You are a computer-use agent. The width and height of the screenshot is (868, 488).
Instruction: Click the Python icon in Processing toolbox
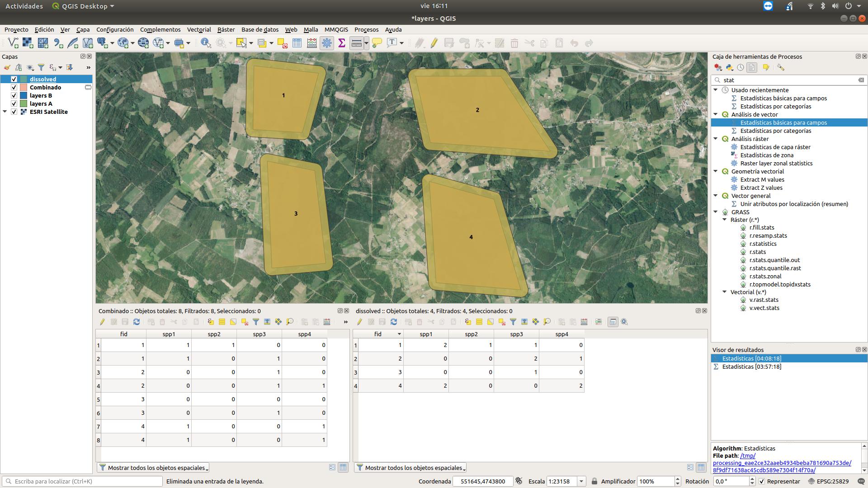click(x=730, y=67)
